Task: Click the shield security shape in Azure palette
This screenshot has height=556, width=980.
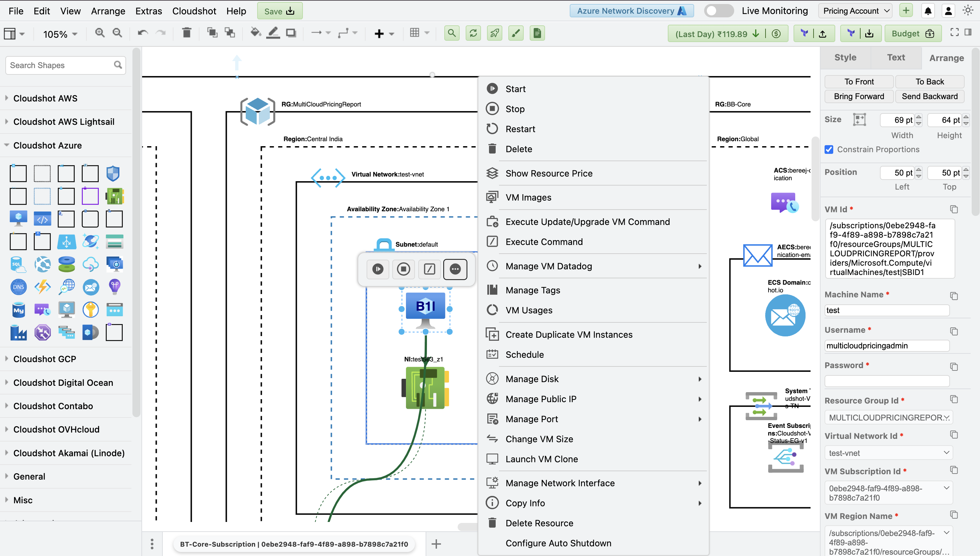Action: pyautogui.click(x=113, y=174)
